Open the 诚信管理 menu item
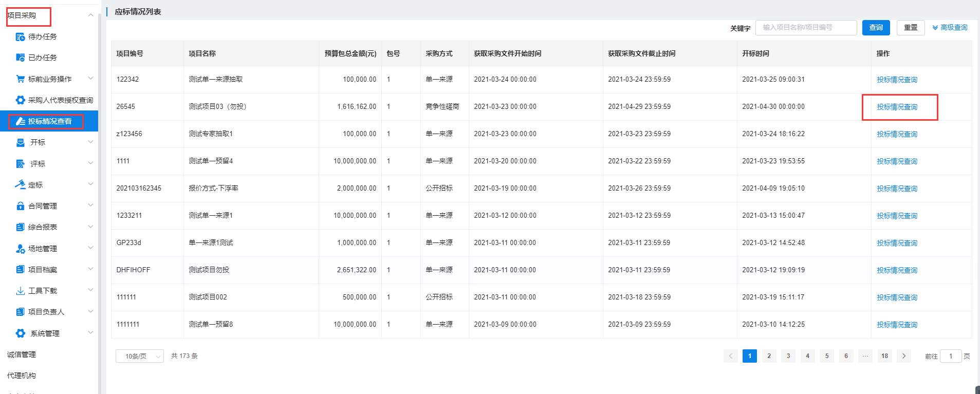The image size is (980, 394). pos(22,354)
